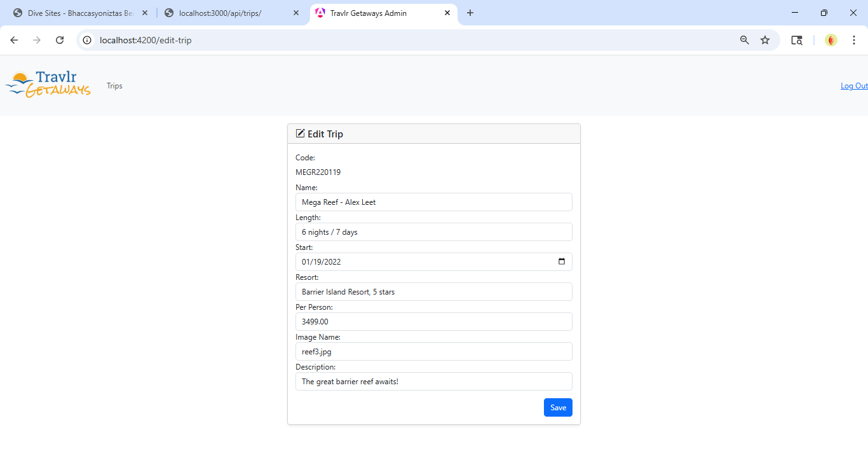Close the Travlr Getaways Admin tab
This screenshot has width=868, height=458.
447,13
